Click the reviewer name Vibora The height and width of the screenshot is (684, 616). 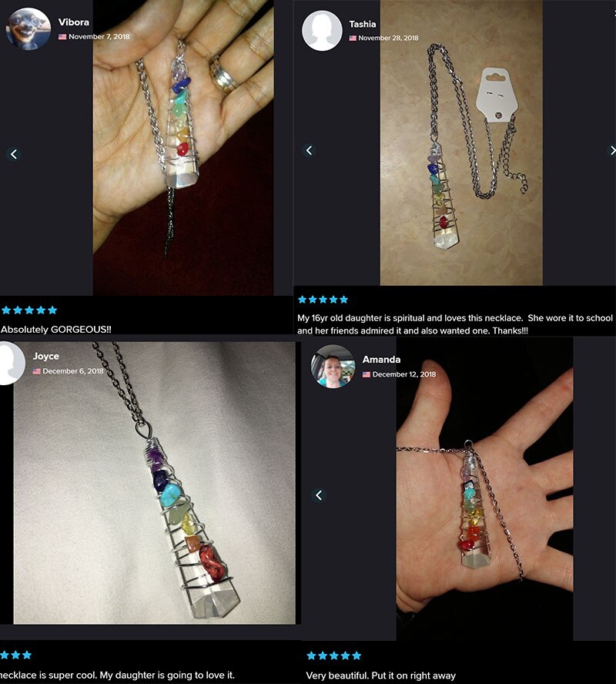click(x=74, y=22)
